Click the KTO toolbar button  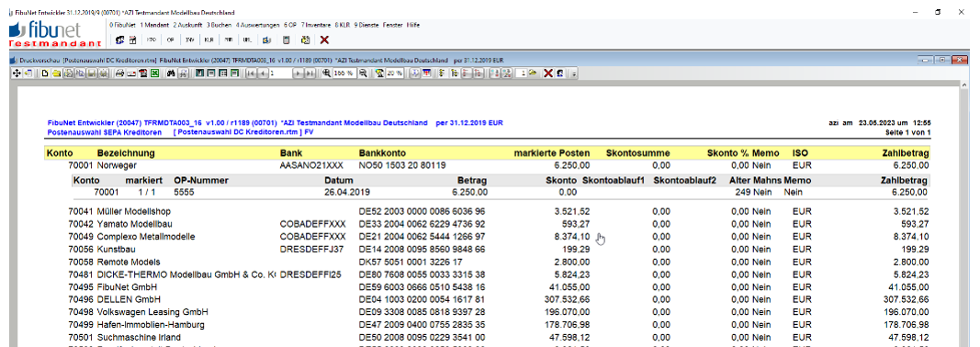click(152, 39)
